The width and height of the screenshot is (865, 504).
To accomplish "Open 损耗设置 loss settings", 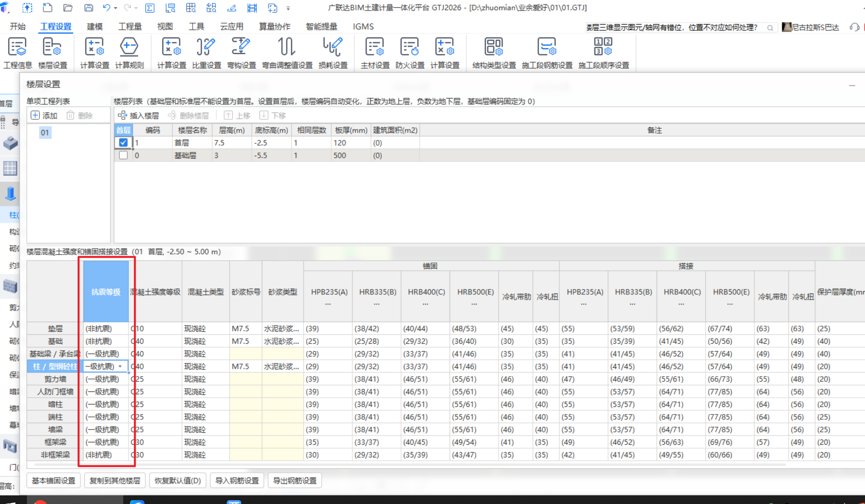I will click(333, 53).
